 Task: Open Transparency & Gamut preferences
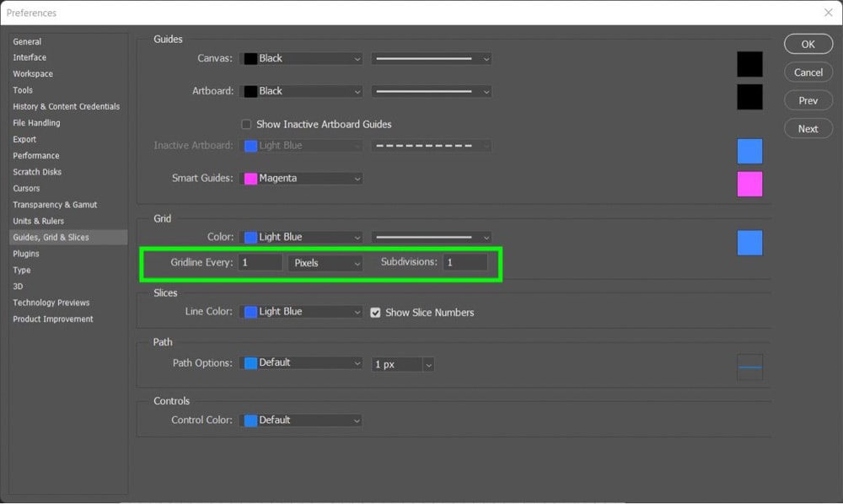point(55,205)
